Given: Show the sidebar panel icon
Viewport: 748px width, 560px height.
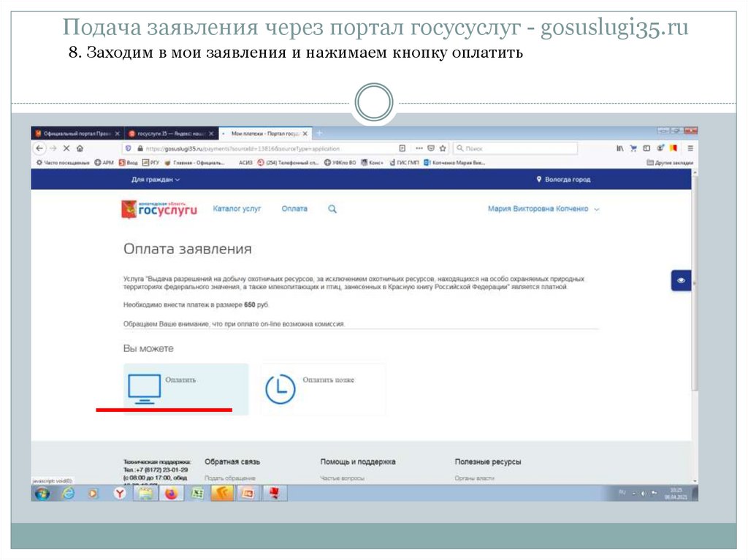Looking at the screenshot, I should point(646,148).
